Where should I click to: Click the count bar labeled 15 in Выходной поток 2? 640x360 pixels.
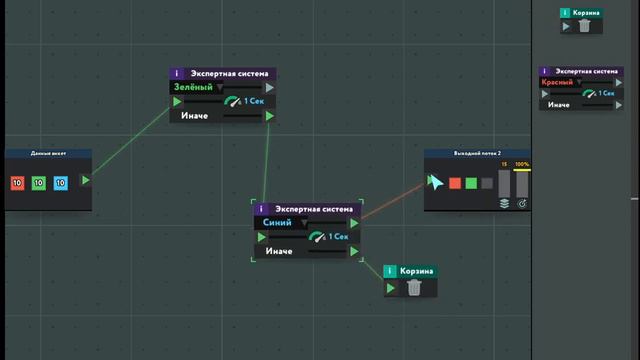coord(504,183)
